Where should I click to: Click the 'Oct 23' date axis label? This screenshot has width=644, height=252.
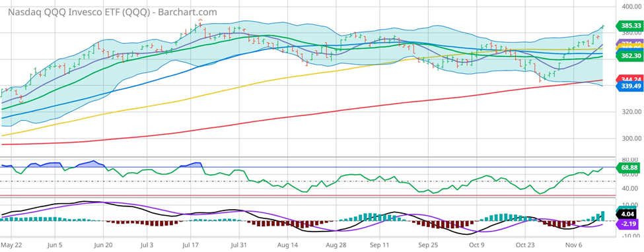click(525, 244)
